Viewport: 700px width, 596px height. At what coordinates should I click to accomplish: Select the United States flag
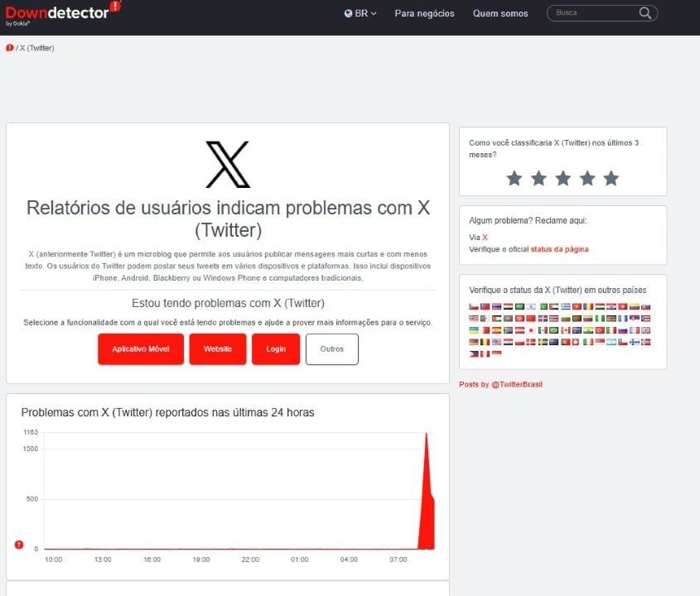[496, 342]
